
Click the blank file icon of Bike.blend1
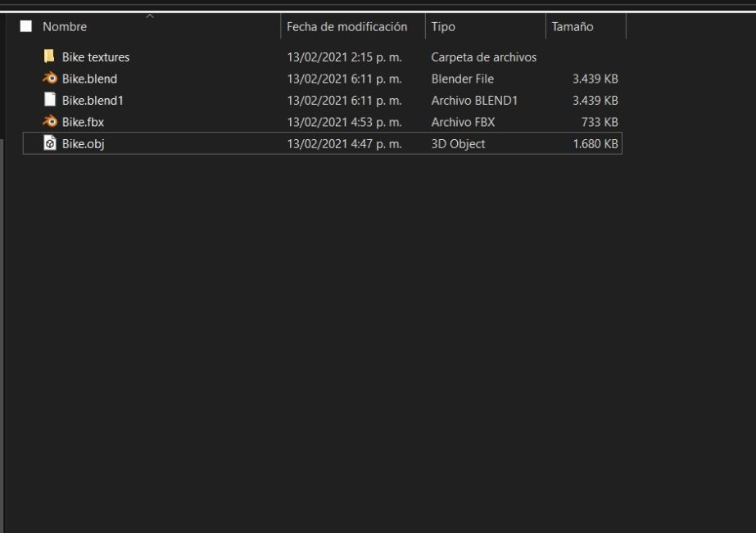pyautogui.click(x=49, y=100)
